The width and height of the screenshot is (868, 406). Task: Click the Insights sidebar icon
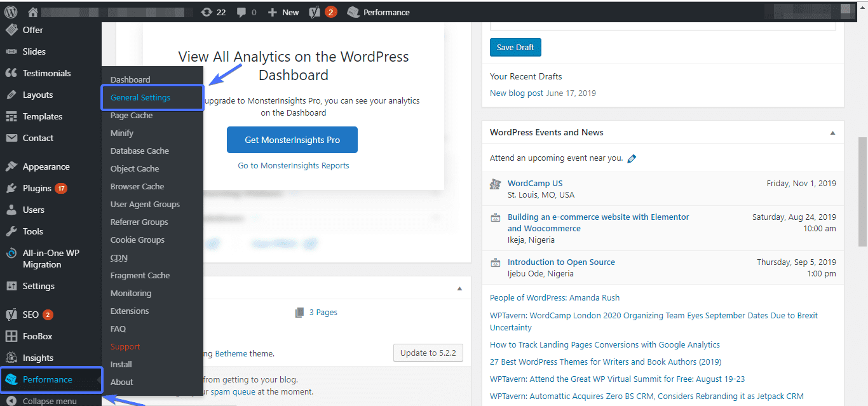[x=11, y=358]
